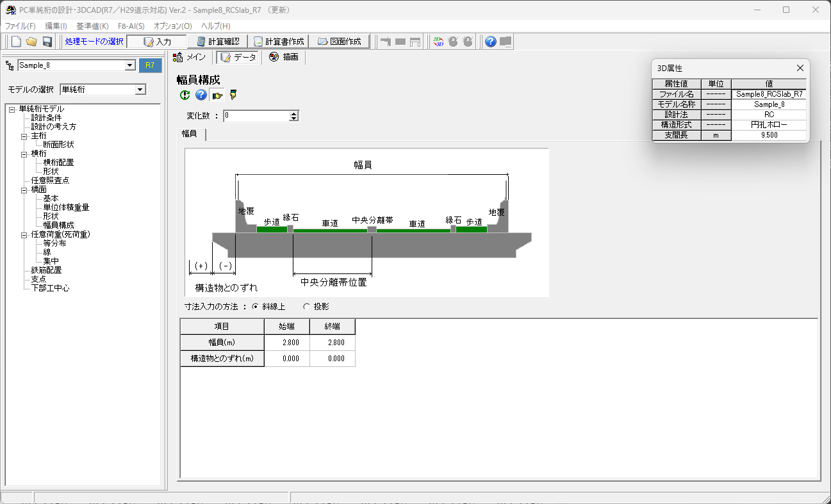Click the tree structure icon beside Sample_8
Viewport: 831px width, 504px height.
point(10,65)
